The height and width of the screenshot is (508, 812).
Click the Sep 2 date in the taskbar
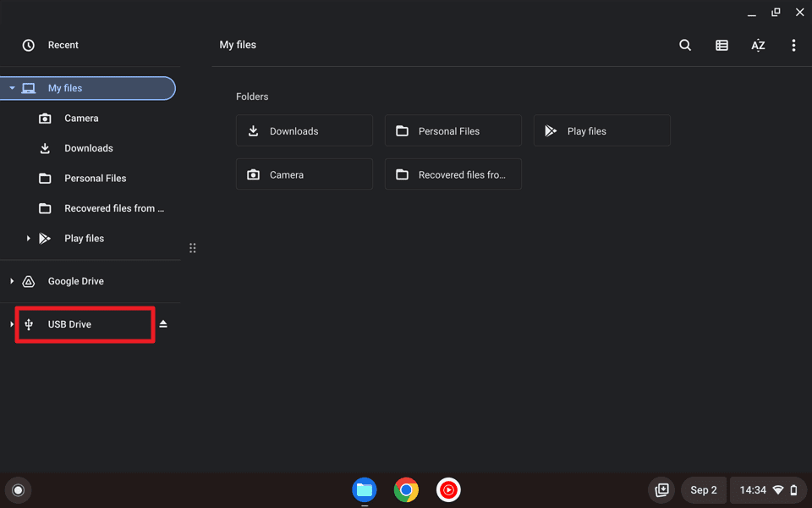click(703, 489)
